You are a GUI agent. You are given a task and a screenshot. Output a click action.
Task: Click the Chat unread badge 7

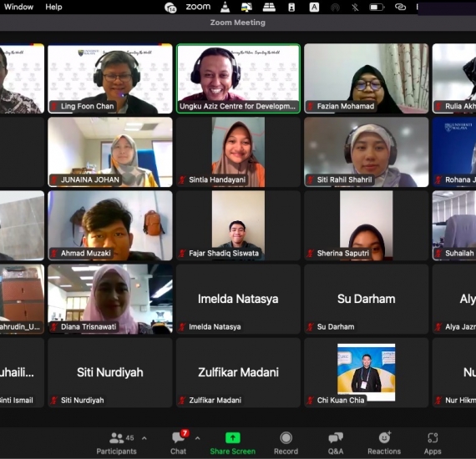(185, 433)
